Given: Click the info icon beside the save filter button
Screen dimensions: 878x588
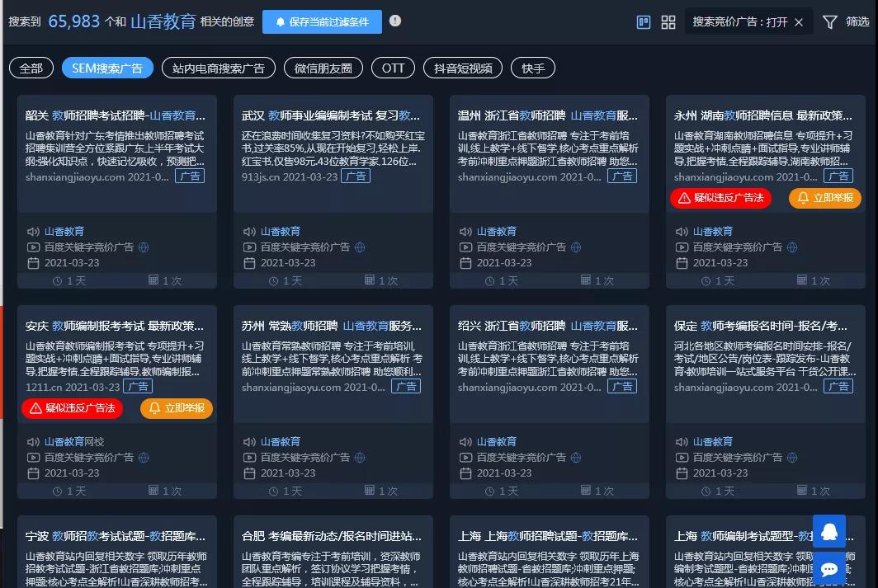Looking at the screenshot, I should tap(395, 21).
